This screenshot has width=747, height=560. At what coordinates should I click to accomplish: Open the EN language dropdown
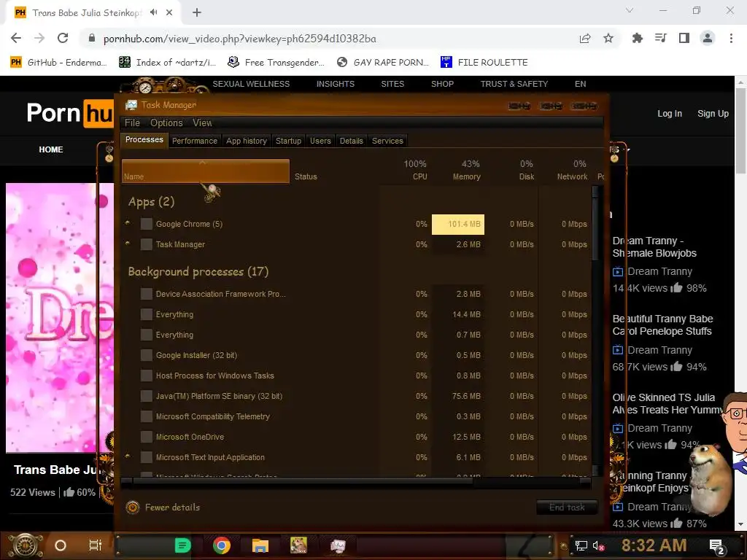pos(580,84)
